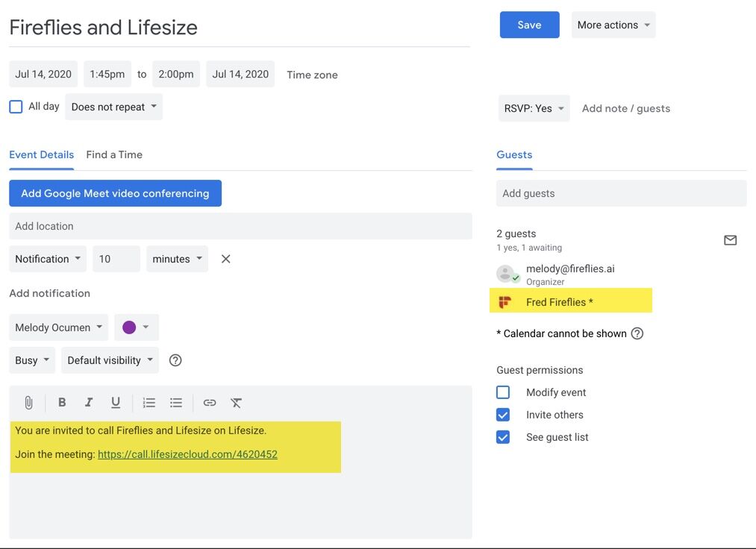Save the event
The width and height of the screenshot is (756, 549).
tap(529, 25)
